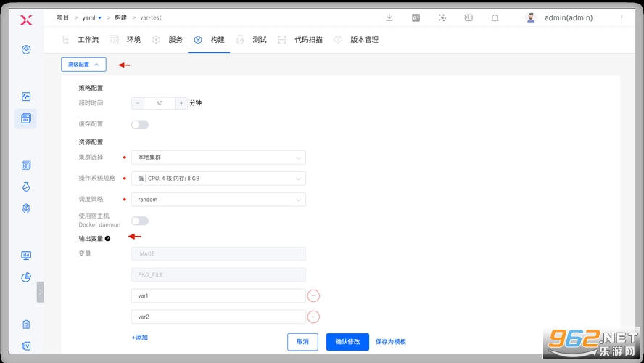
Task: Remove the var1 output variable
Action: click(313, 296)
